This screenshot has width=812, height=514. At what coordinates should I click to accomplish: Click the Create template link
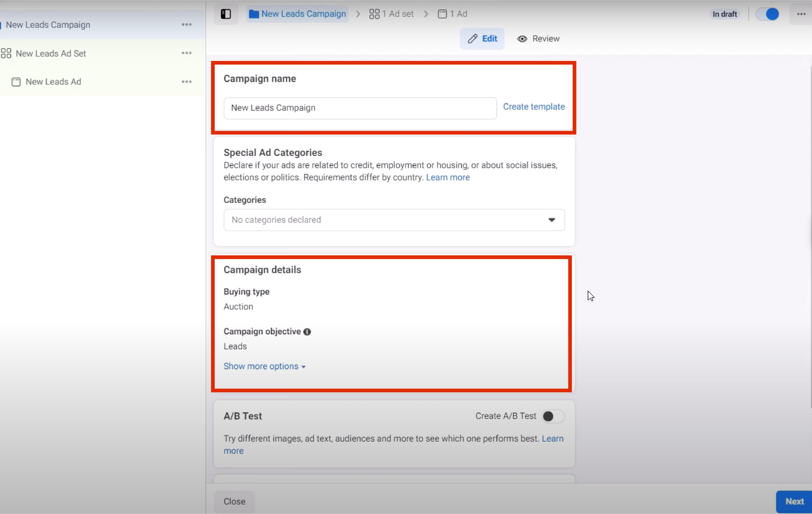pos(534,107)
